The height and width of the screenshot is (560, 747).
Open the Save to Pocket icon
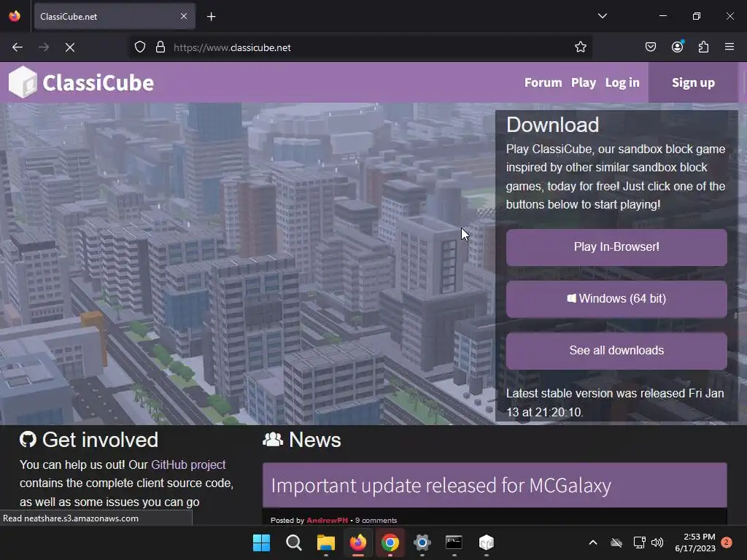coord(651,47)
